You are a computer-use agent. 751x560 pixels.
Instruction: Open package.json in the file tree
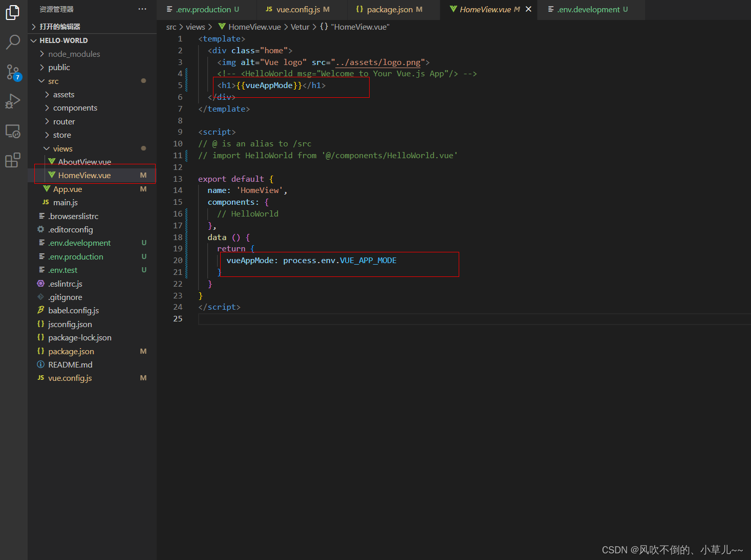[x=92, y=352]
